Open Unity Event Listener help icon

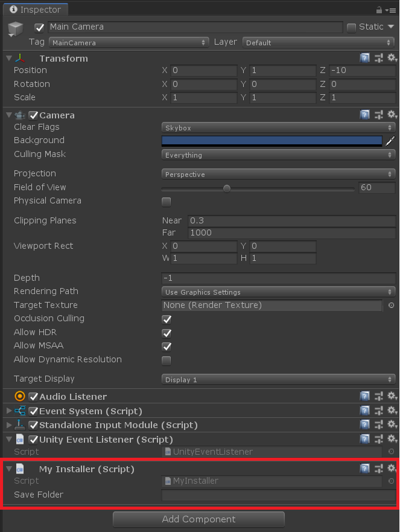[x=365, y=439]
